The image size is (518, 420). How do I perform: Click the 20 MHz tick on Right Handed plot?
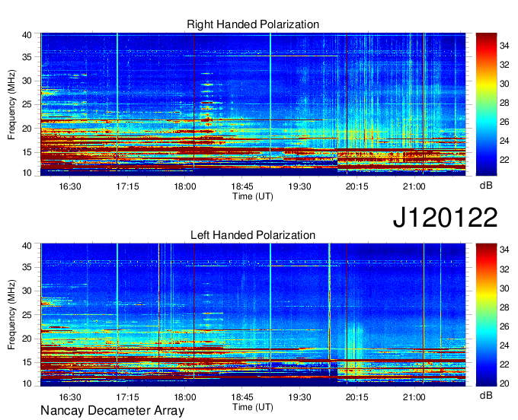pos(27,129)
